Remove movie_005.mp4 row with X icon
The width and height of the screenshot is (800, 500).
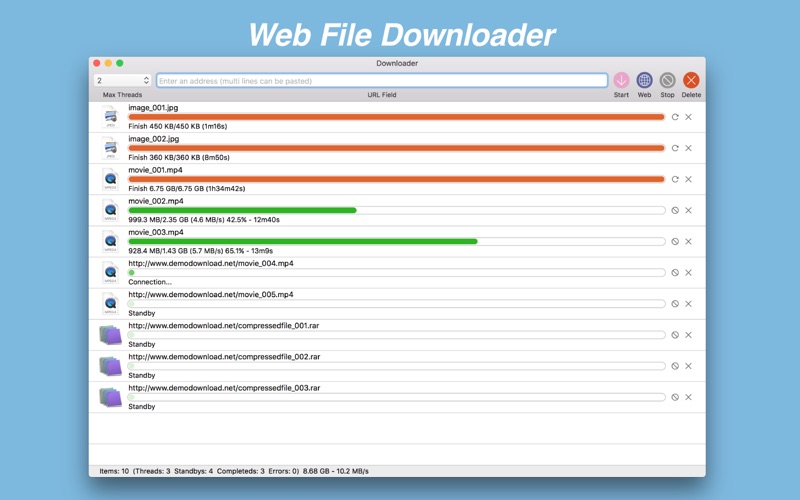688,304
